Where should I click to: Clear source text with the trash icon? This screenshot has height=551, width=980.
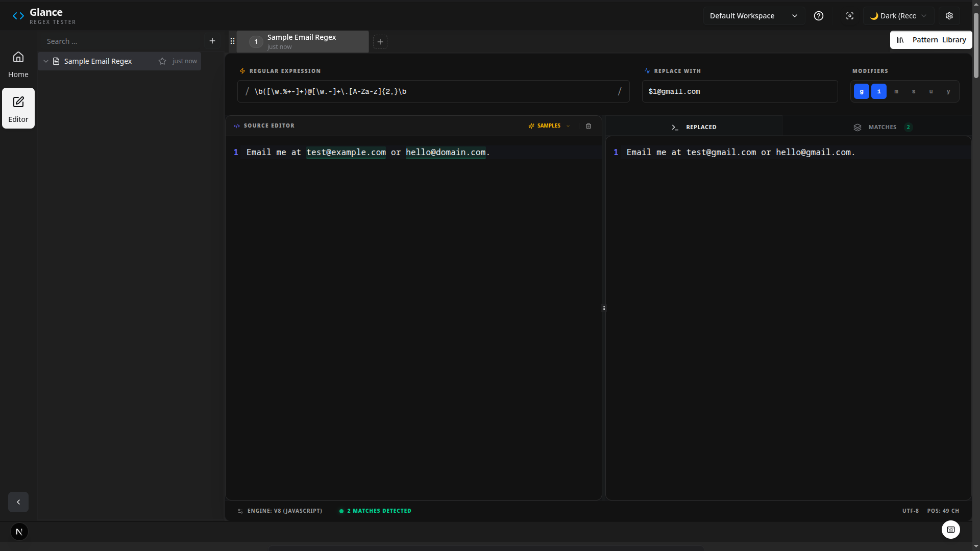(588, 126)
